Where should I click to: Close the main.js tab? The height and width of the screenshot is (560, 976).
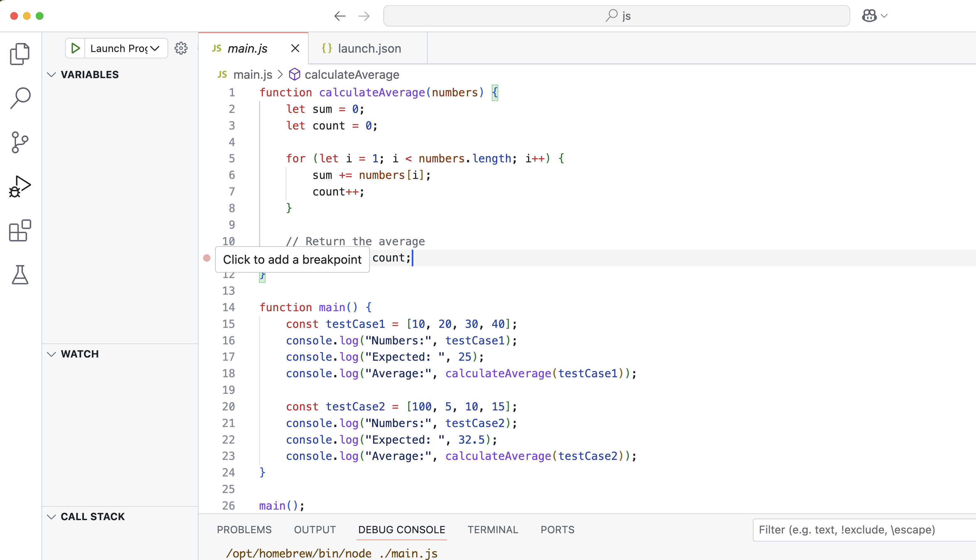pyautogui.click(x=295, y=48)
